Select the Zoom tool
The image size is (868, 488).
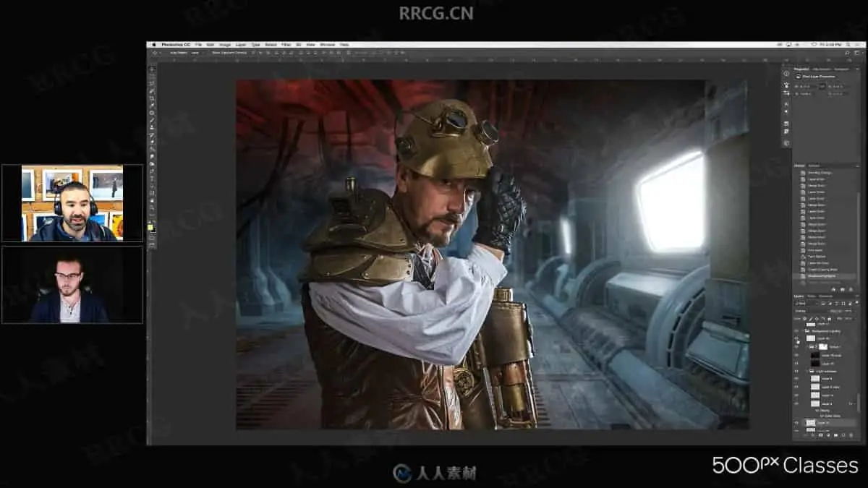coord(152,209)
